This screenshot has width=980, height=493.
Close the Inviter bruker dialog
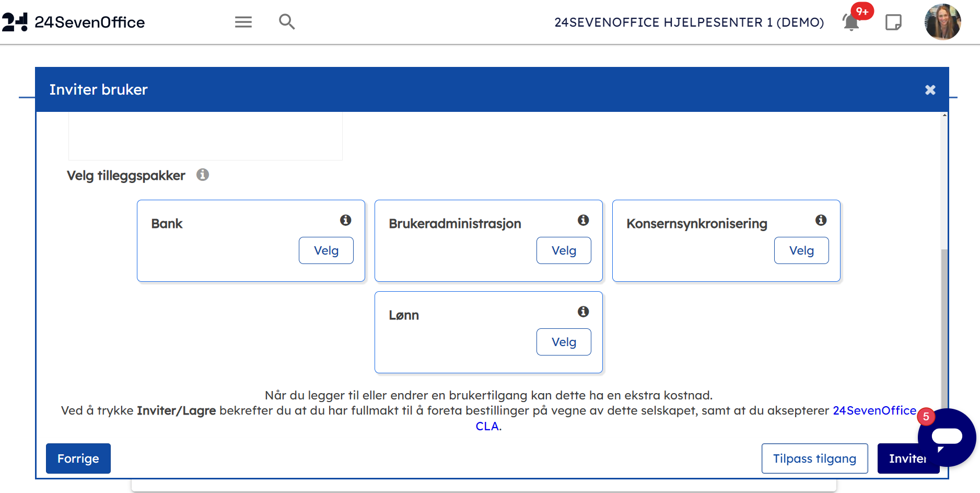(930, 90)
